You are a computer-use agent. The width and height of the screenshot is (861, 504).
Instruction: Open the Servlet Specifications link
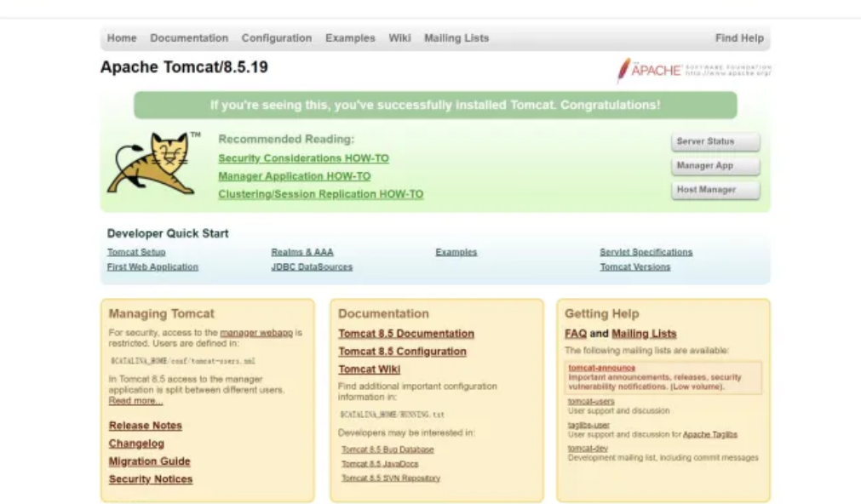click(x=646, y=252)
